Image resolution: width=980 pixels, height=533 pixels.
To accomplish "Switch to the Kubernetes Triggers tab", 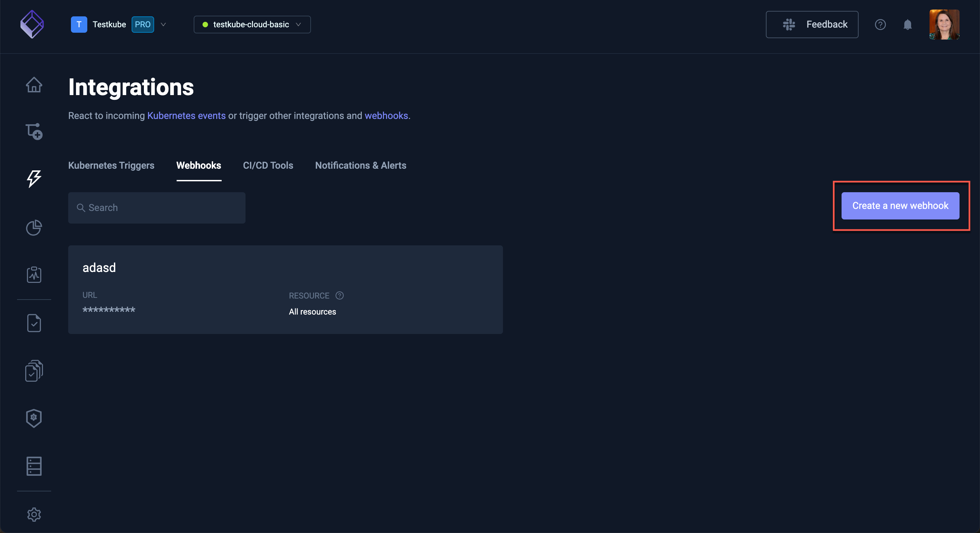I will click(111, 165).
